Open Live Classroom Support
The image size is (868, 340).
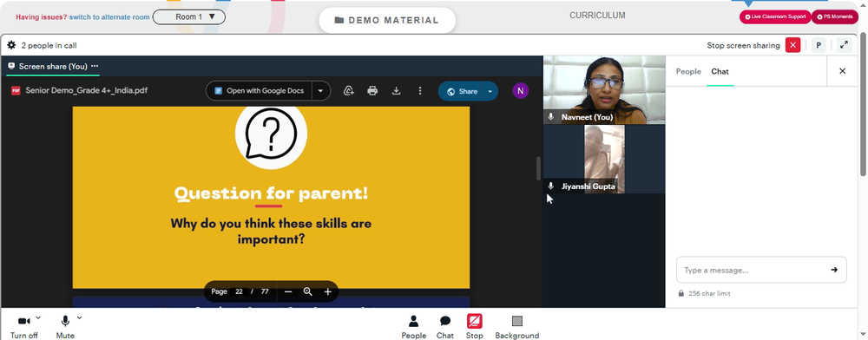(775, 16)
